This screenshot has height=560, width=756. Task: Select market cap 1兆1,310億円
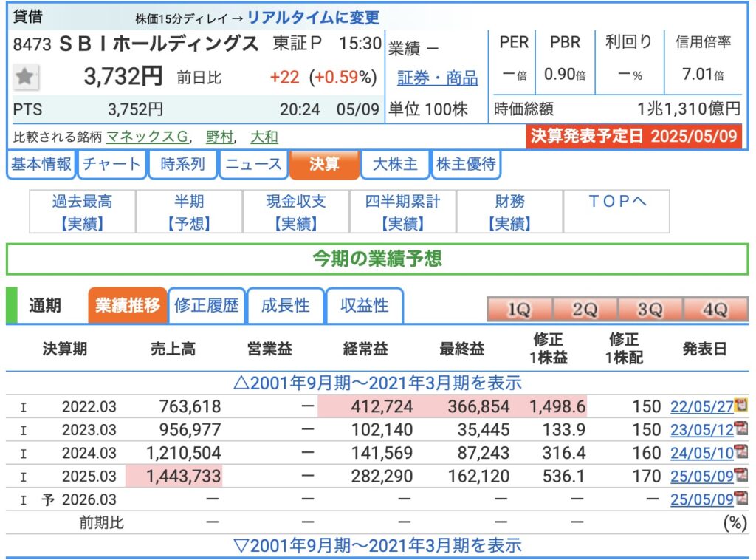689,109
